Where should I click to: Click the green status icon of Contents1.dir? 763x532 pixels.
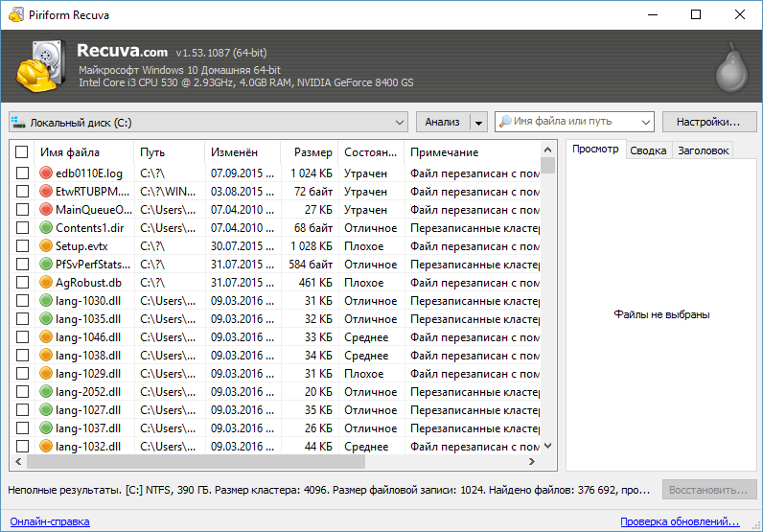click(46, 227)
